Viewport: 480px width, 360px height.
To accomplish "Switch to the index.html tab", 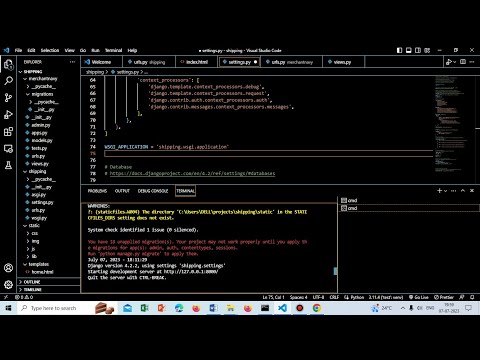I will 197,62.
